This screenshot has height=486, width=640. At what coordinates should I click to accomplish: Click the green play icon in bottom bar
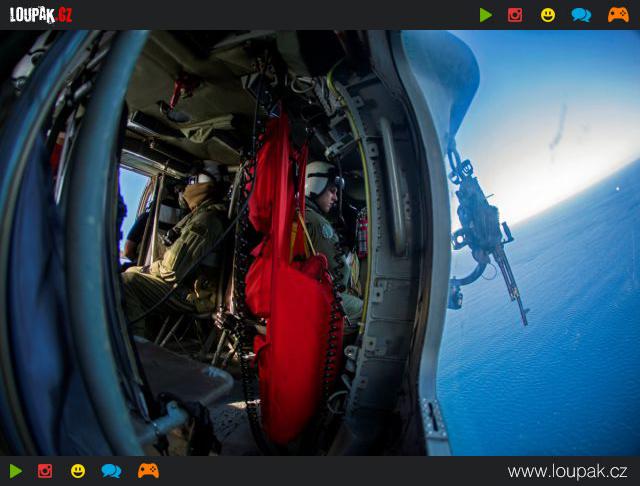click(16, 471)
